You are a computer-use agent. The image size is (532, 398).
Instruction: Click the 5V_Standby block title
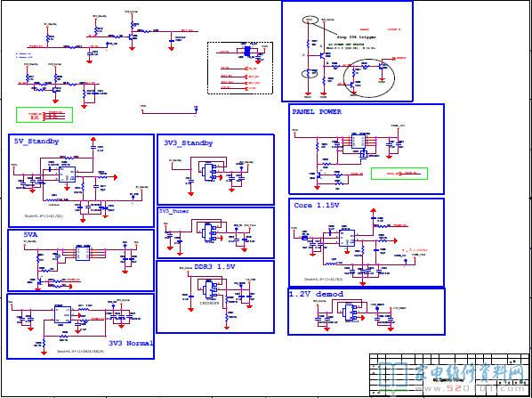[x=36, y=142]
